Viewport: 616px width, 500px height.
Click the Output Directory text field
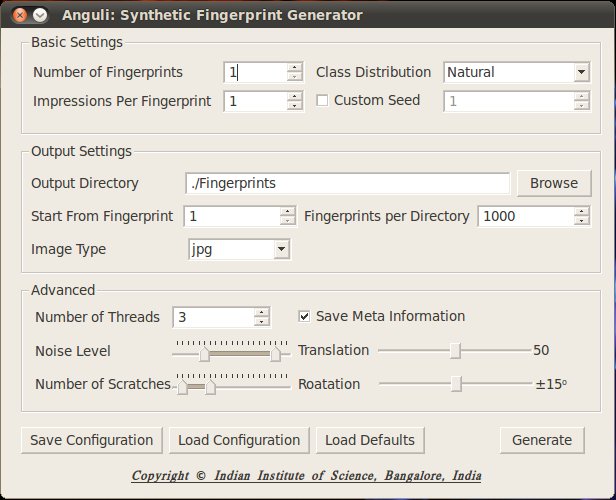click(347, 183)
